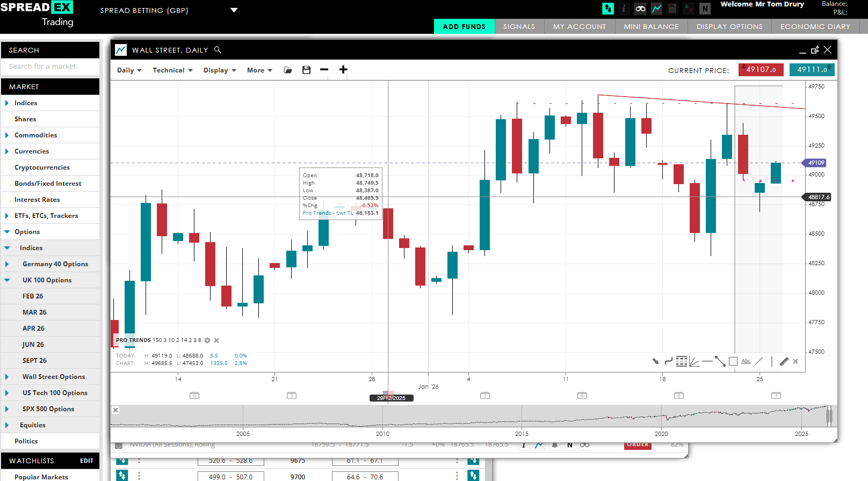Viewport: 868px width, 481px height.
Task: Select the Fibonacci retracement tool
Action: pyautogui.click(x=682, y=361)
